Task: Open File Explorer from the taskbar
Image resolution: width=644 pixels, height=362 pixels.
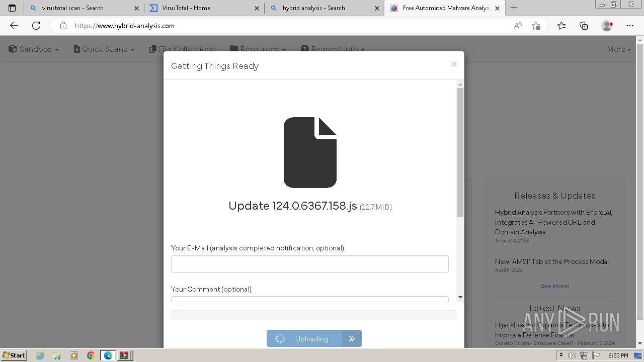Action: [x=57, y=355]
